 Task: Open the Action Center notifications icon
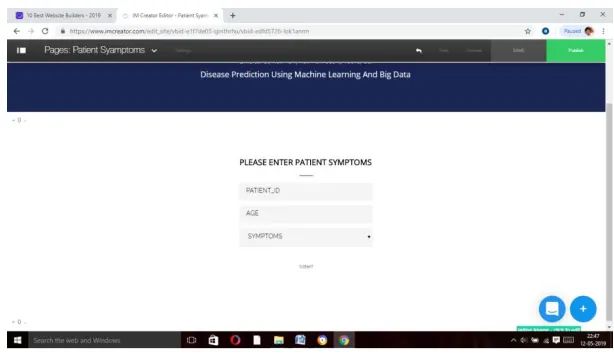(x=556, y=340)
